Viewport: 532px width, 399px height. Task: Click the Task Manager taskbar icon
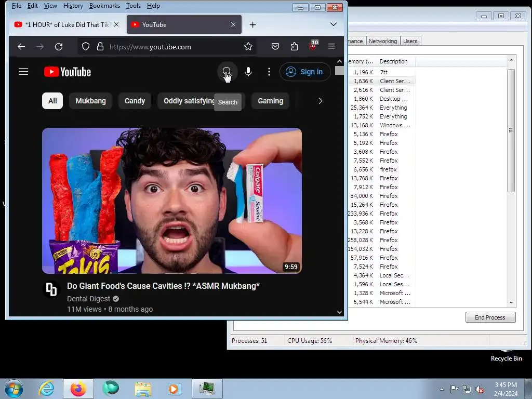[x=207, y=389]
